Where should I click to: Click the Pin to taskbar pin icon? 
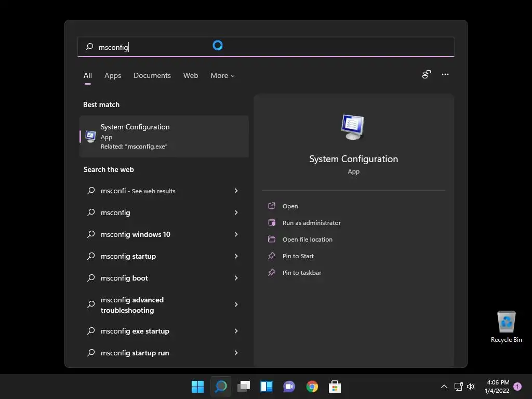(x=272, y=272)
